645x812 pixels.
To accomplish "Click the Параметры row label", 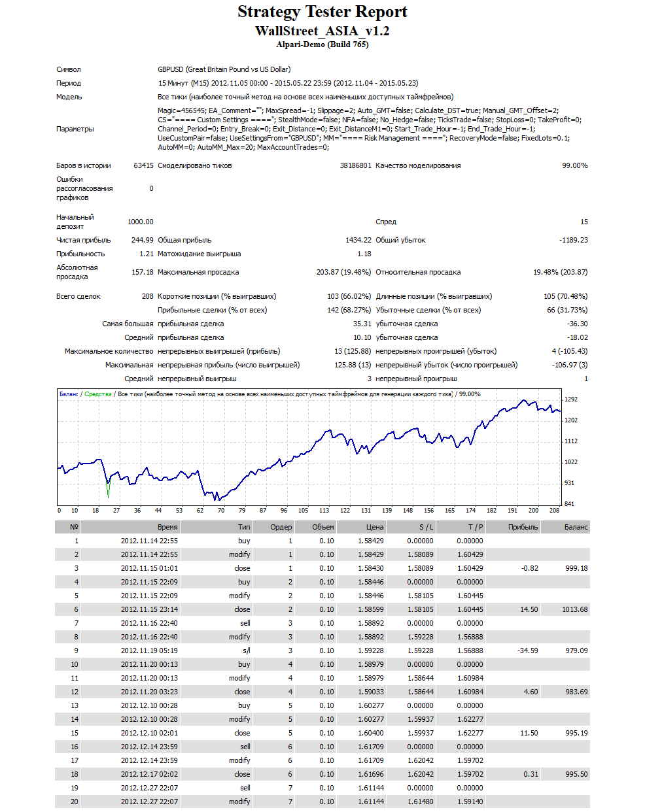I will point(75,129).
